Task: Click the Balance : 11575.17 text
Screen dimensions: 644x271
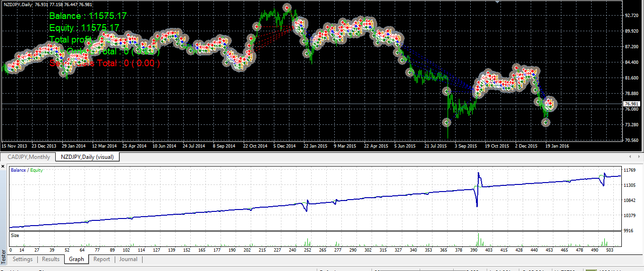Action: (x=88, y=16)
